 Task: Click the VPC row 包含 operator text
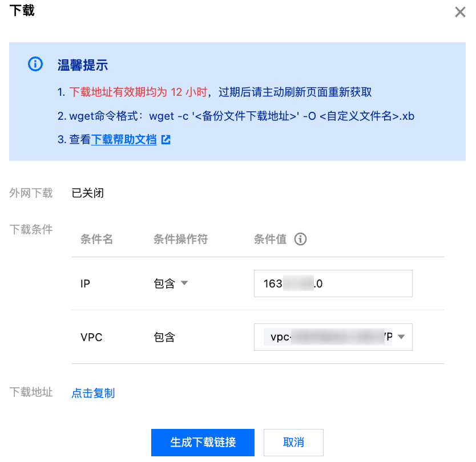(x=164, y=337)
